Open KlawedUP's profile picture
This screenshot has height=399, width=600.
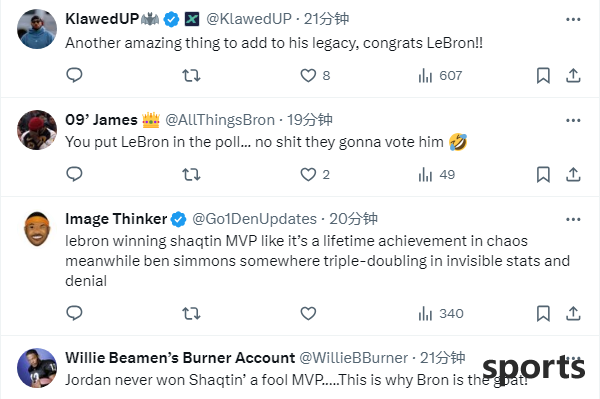37,29
